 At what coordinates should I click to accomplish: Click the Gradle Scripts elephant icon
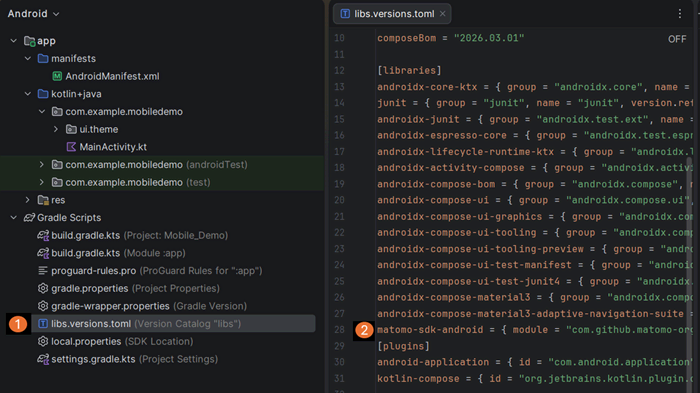tap(29, 217)
